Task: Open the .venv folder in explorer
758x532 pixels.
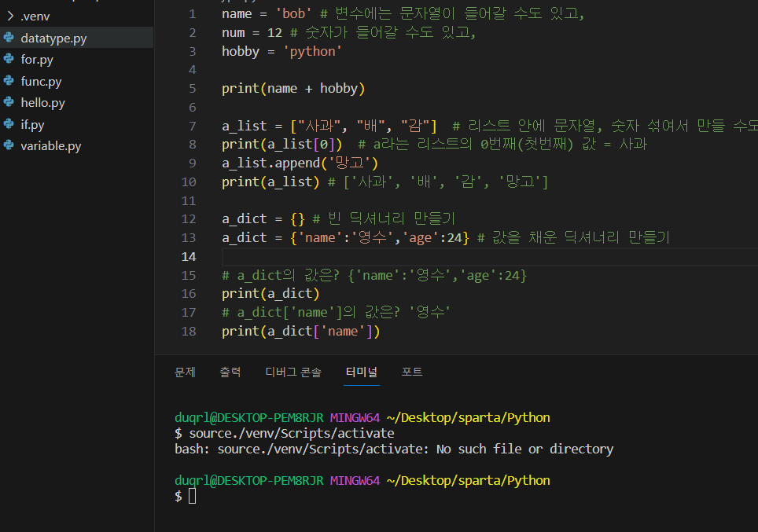Action: point(35,17)
